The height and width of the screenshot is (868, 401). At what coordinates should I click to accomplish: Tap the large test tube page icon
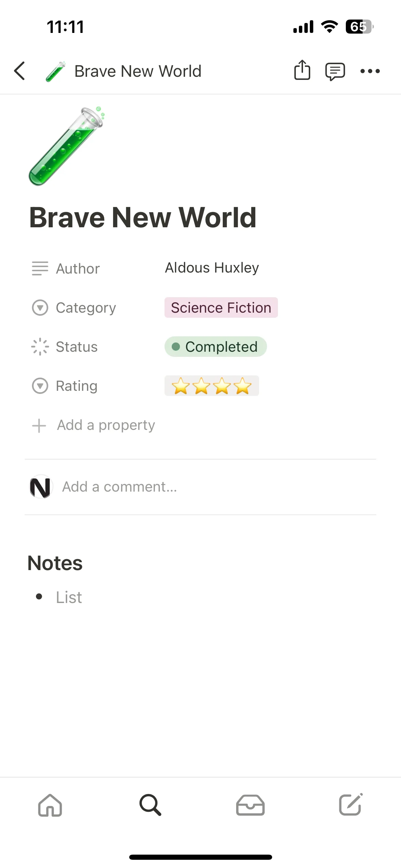pos(66,146)
